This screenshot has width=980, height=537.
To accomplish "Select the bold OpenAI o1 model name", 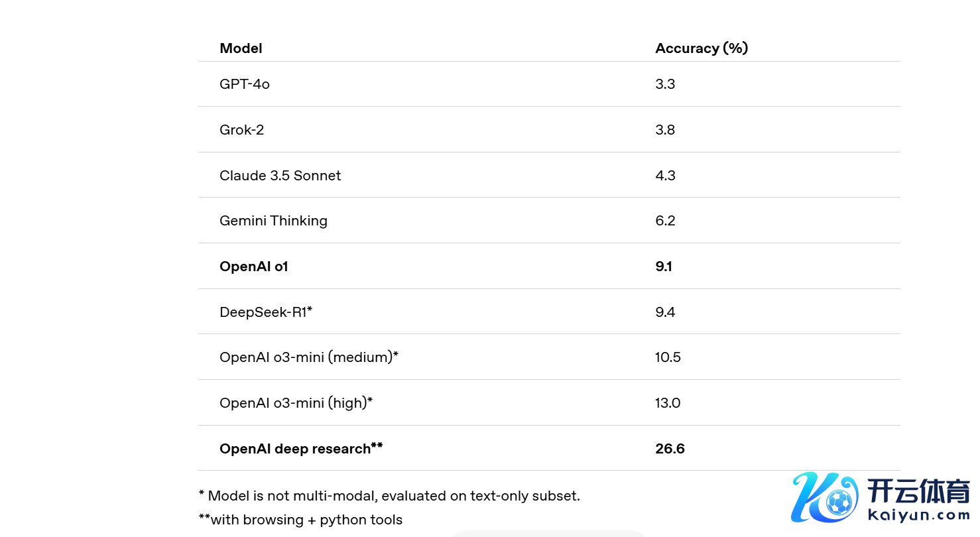I will [x=254, y=267].
